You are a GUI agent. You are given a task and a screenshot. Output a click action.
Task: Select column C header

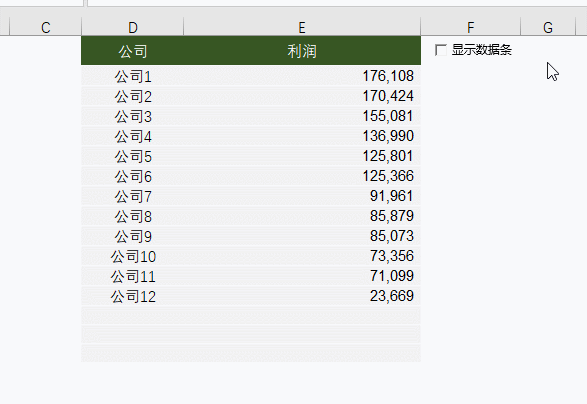(45, 27)
